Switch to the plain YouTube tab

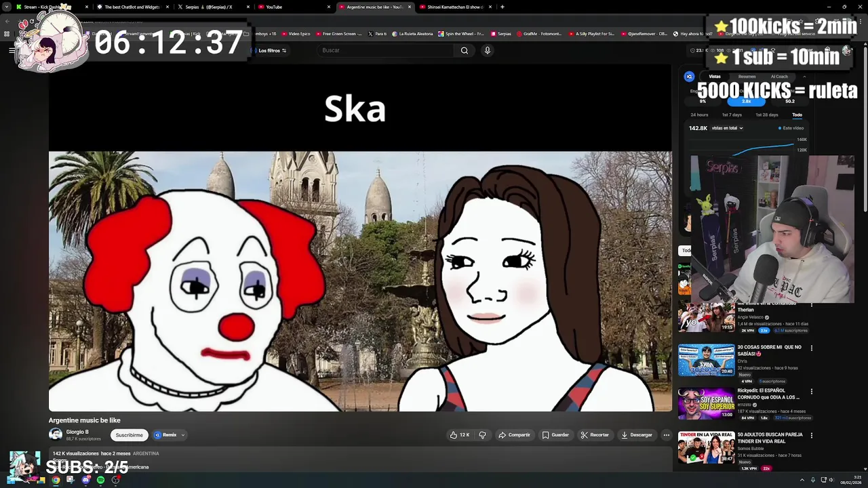(x=294, y=7)
